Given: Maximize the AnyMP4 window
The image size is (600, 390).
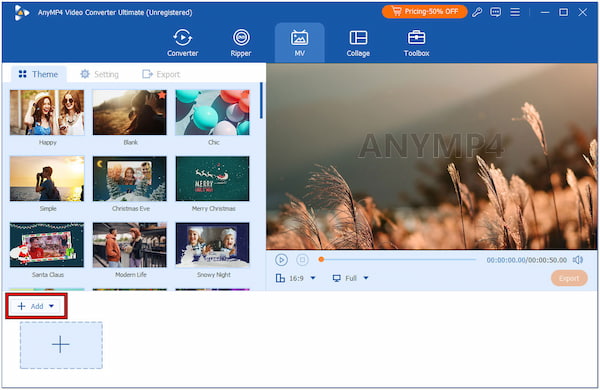Looking at the screenshot, I should click(x=563, y=12).
